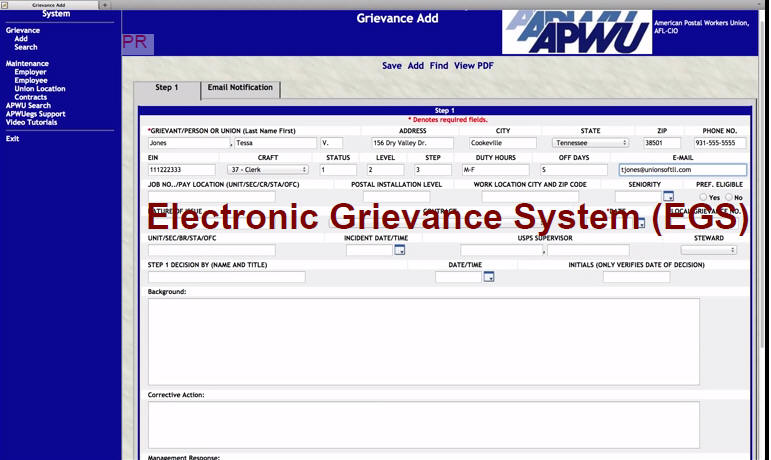Click the View PDF link
Image resolution: width=771 pixels, height=460 pixels.
tap(474, 66)
